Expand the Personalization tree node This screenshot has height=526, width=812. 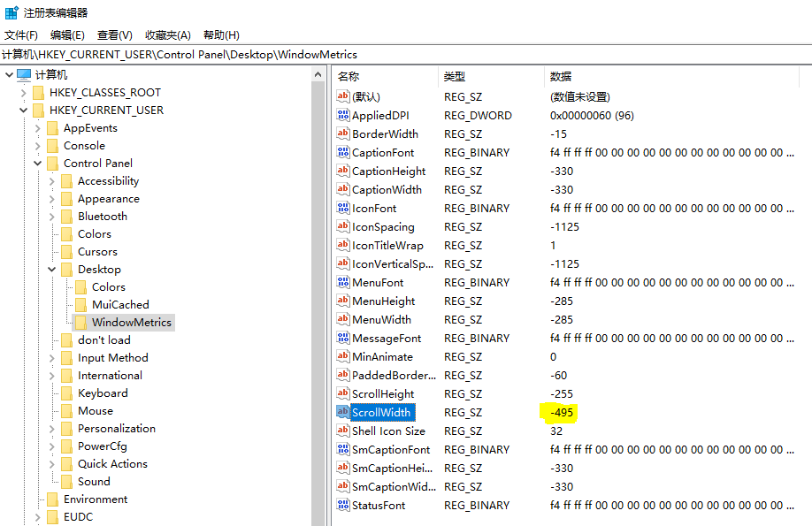coord(51,429)
